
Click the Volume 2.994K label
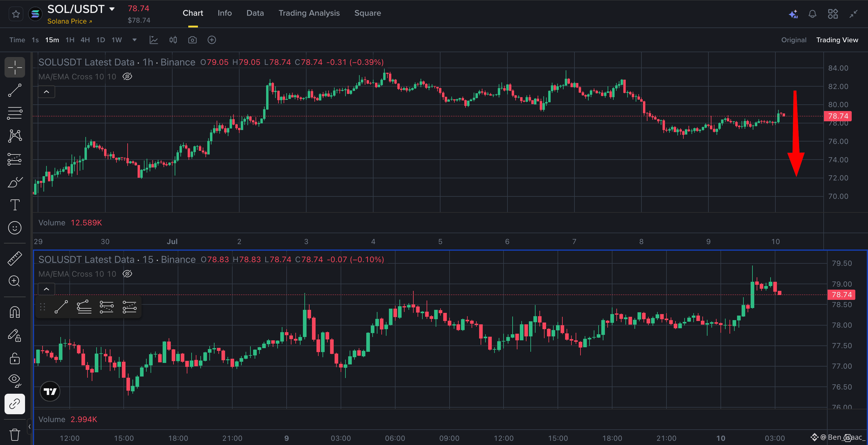pyautogui.click(x=68, y=419)
